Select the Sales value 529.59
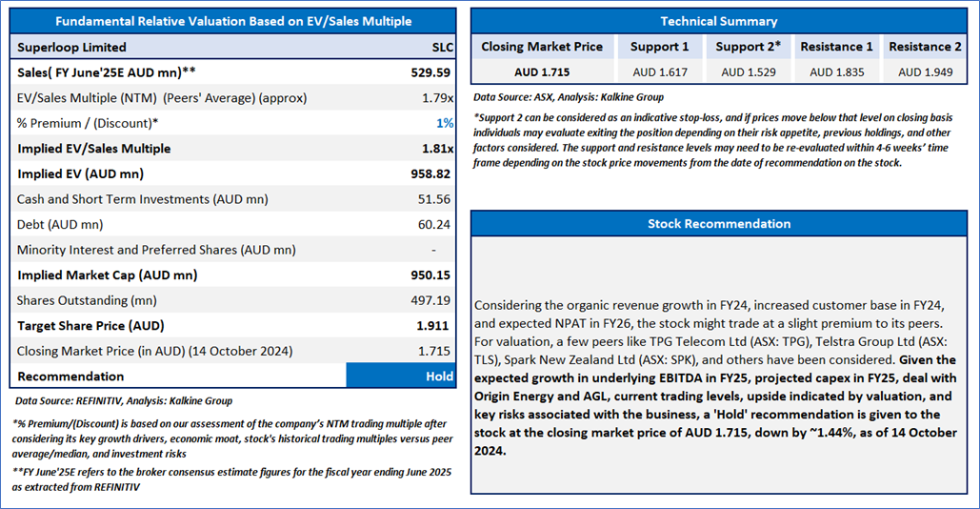The image size is (980, 509). pos(430,72)
